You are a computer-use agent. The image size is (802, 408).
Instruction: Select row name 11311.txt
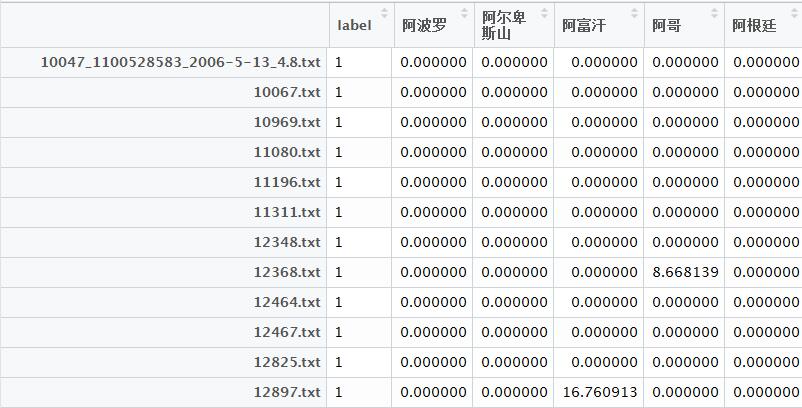pyautogui.click(x=287, y=212)
